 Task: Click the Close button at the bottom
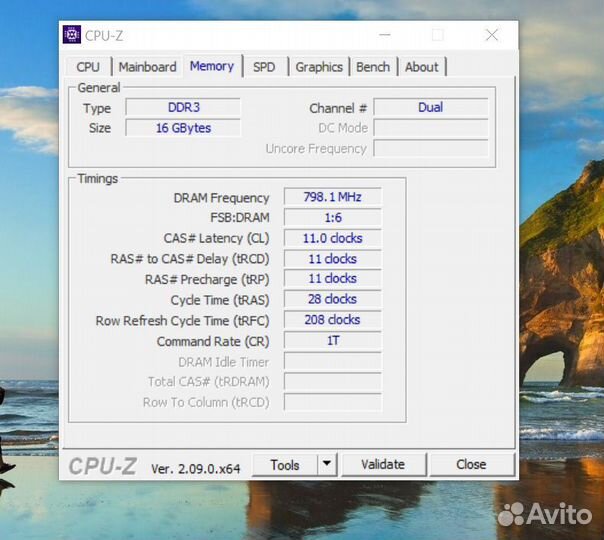pyautogui.click(x=471, y=464)
